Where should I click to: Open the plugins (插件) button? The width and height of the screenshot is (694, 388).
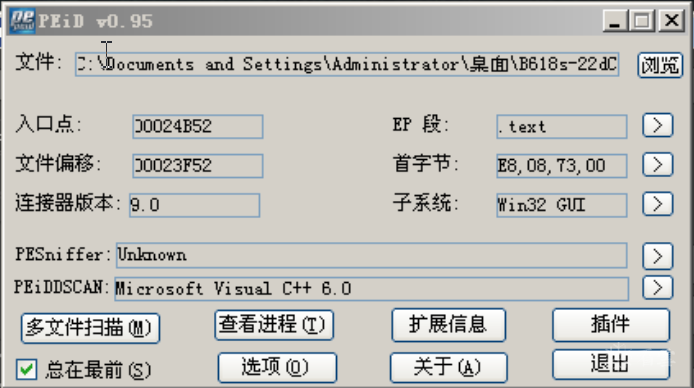tap(611, 325)
